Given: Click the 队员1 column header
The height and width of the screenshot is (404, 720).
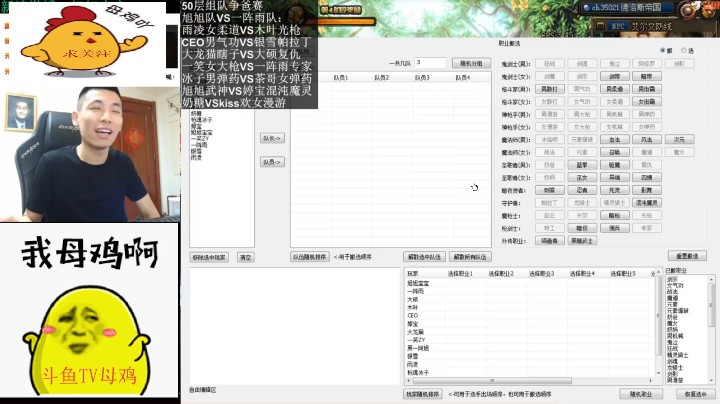Looking at the screenshot, I should coord(341,78).
